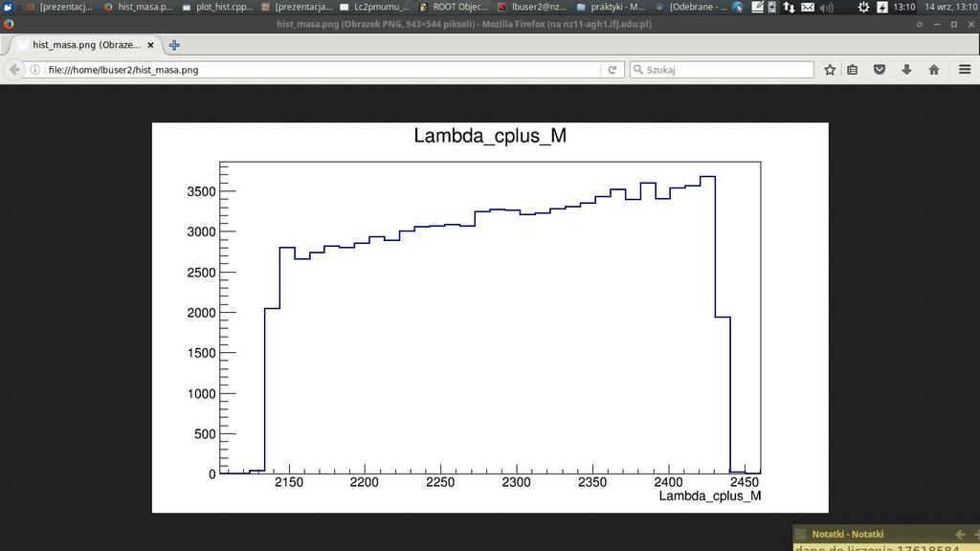
Task: Click the Notatki note's arrow icon
Action: pyautogui.click(x=961, y=534)
